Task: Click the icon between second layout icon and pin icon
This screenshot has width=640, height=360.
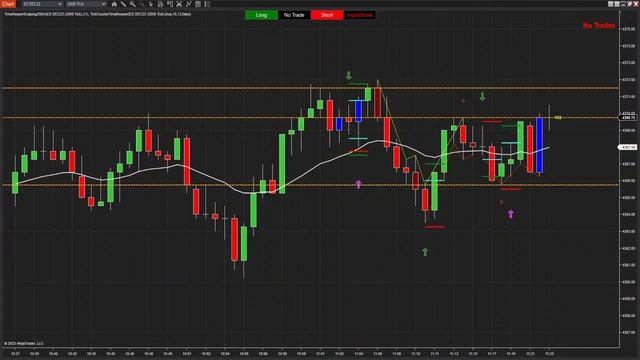Action: [623, 4]
